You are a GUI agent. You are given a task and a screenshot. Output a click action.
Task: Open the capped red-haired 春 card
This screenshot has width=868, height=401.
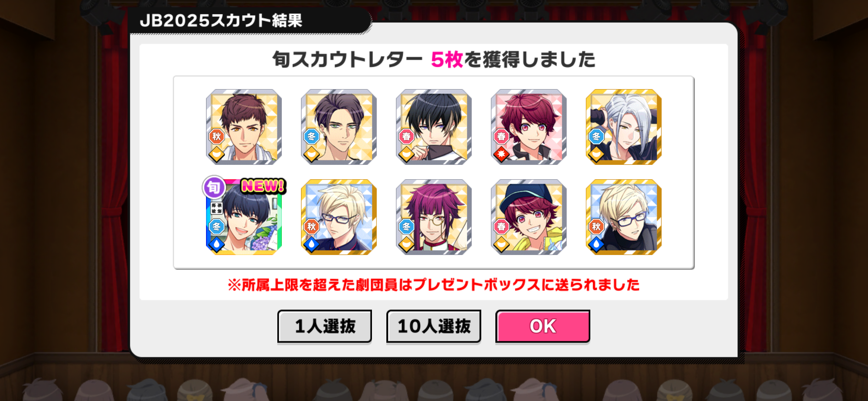coord(529,217)
